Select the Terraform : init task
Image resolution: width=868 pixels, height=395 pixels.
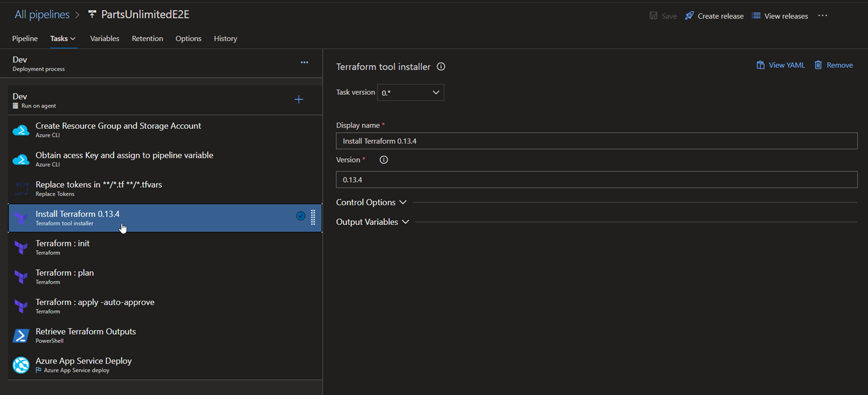165,248
